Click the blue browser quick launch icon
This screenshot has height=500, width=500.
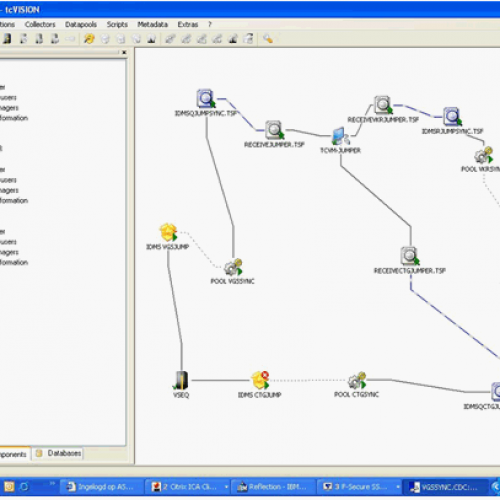pyautogui.click(x=24, y=487)
